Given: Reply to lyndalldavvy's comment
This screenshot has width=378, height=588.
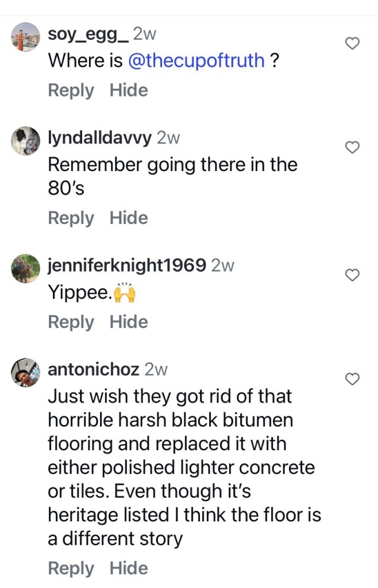Looking at the screenshot, I should [71, 218].
